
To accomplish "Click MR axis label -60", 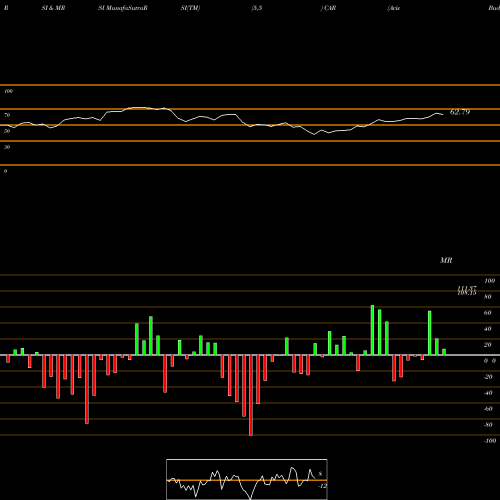I will [488, 409].
